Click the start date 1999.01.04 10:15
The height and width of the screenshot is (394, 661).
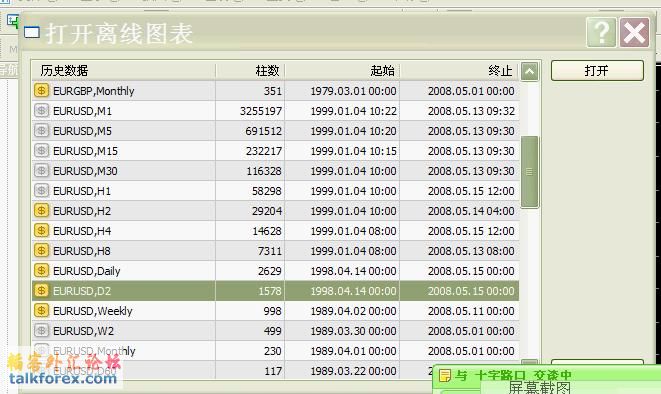[353, 151]
